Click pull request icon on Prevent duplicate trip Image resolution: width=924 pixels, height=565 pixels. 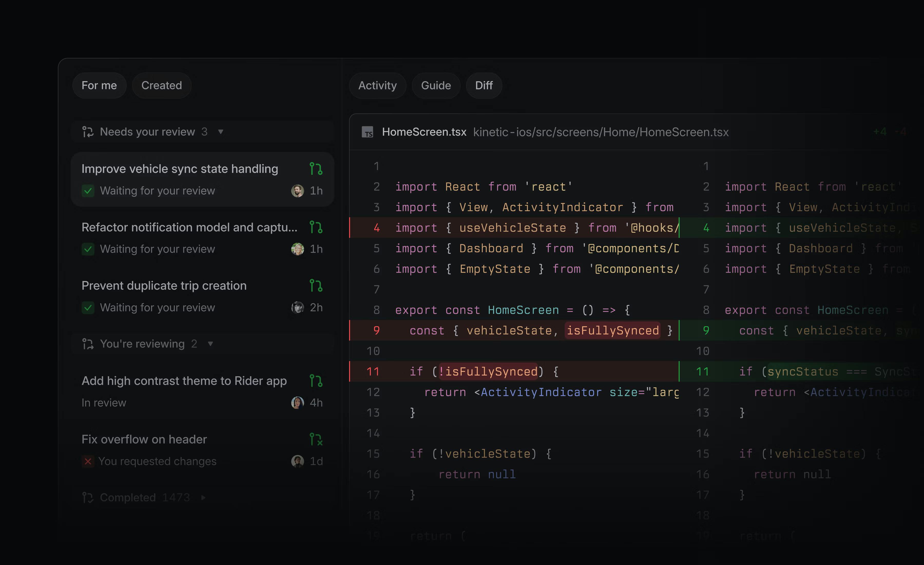316,286
